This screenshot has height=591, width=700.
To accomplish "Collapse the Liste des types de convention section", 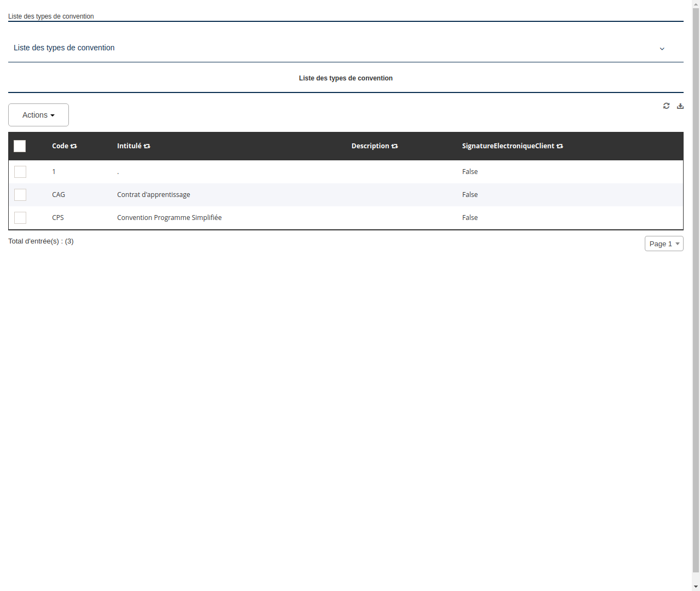I will (662, 49).
